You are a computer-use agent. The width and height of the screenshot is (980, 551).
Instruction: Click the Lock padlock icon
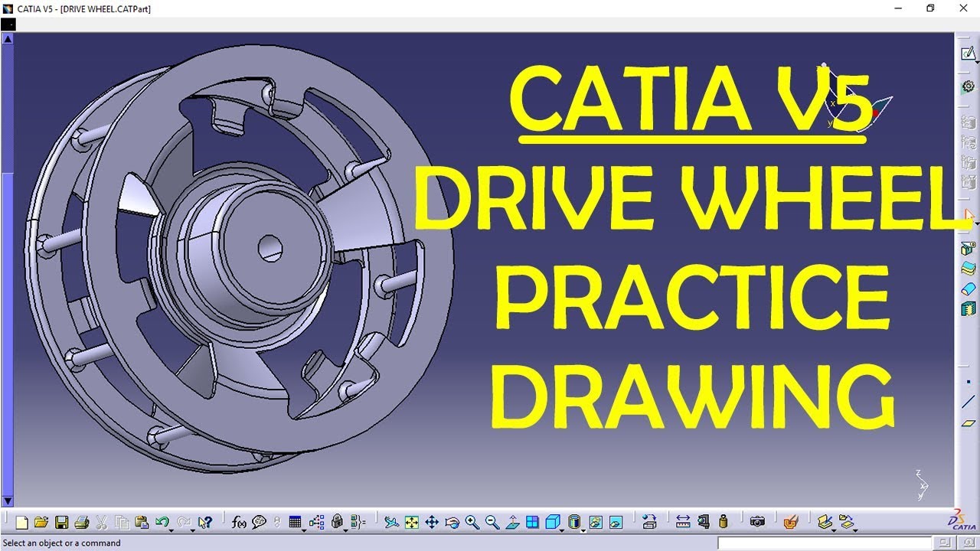pyautogui.click(x=337, y=523)
